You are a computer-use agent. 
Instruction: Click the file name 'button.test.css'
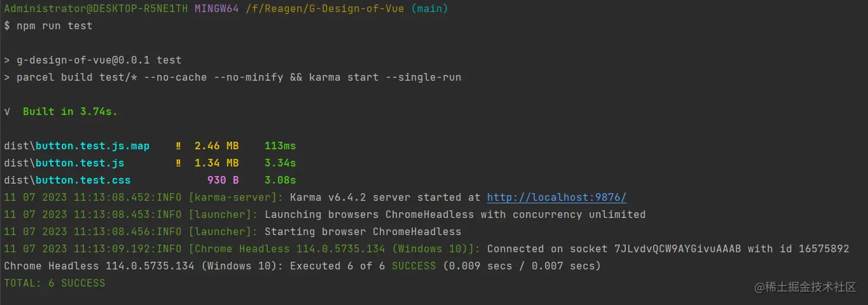[83, 180]
